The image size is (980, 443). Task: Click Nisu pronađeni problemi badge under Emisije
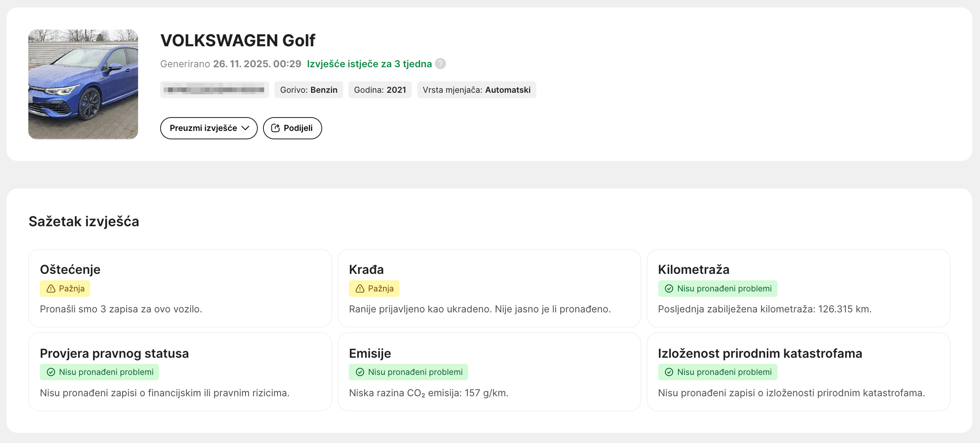coord(408,372)
